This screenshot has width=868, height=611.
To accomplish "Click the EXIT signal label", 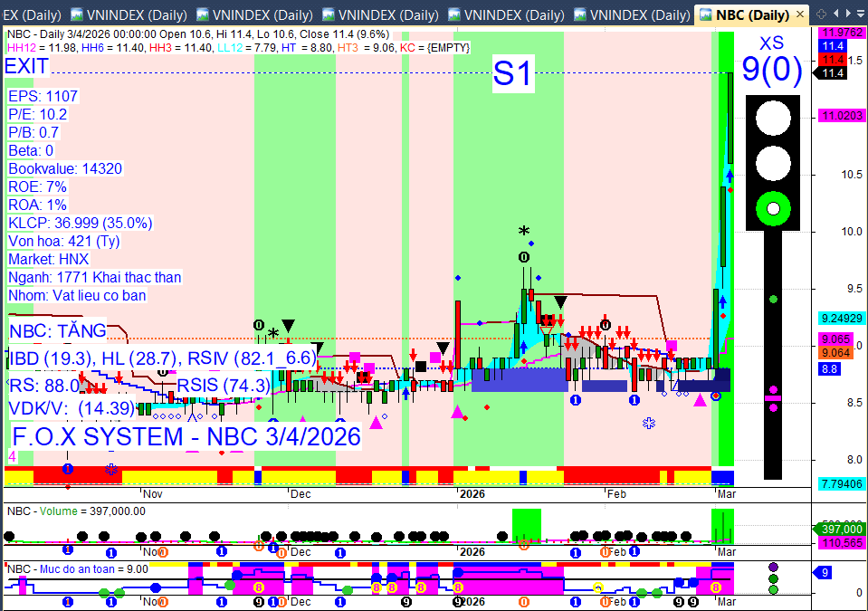I will click(26, 66).
